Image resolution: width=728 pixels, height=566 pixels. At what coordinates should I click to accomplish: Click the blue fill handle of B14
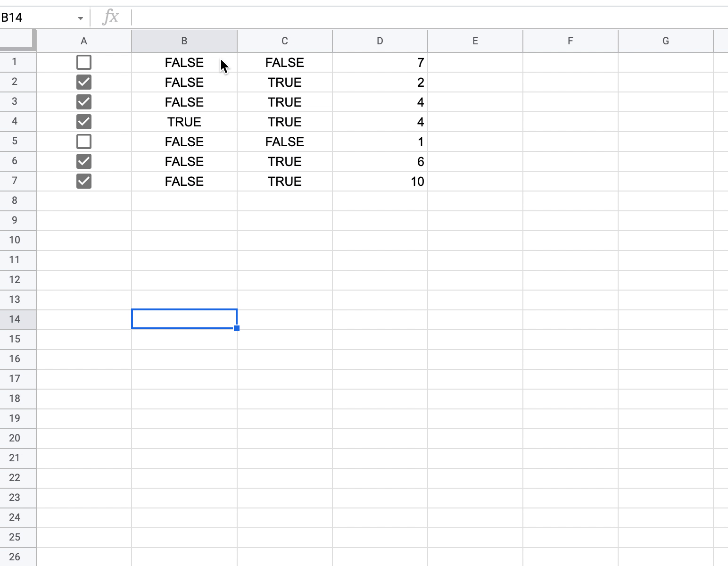pos(237,328)
